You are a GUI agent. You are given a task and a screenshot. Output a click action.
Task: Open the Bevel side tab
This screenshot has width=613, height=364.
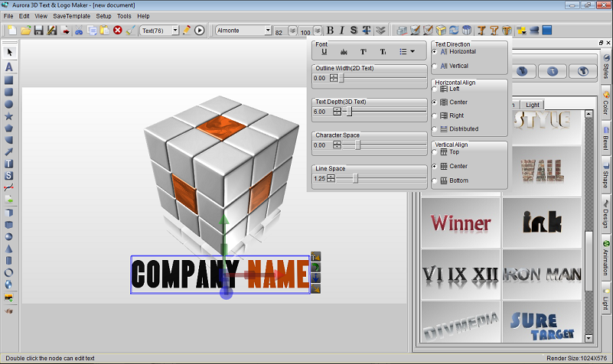(x=606, y=138)
